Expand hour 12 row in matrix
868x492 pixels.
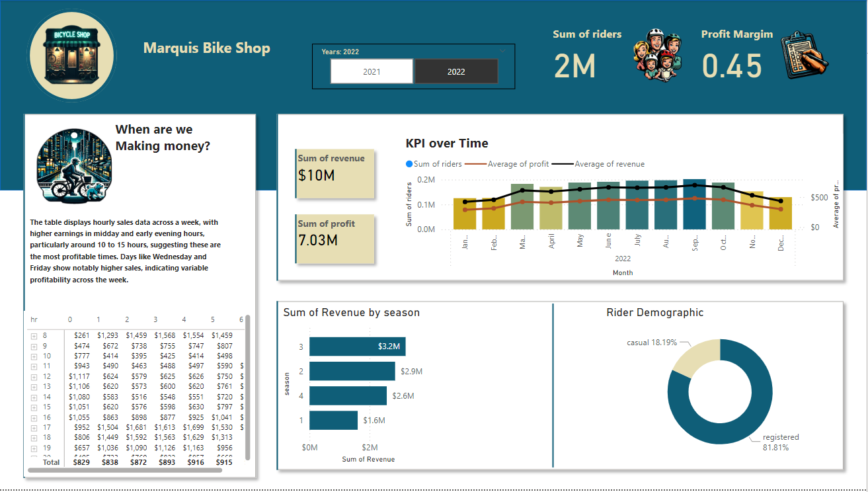click(x=34, y=376)
